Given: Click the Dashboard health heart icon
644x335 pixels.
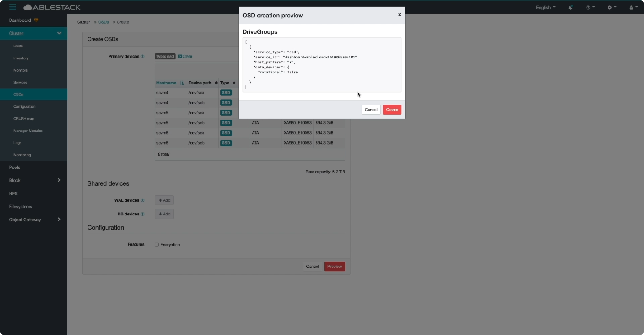Looking at the screenshot, I should [36, 21].
